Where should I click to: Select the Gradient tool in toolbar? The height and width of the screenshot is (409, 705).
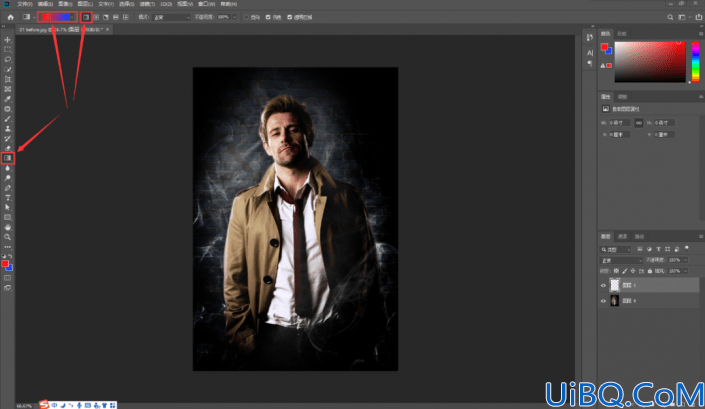coord(8,158)
